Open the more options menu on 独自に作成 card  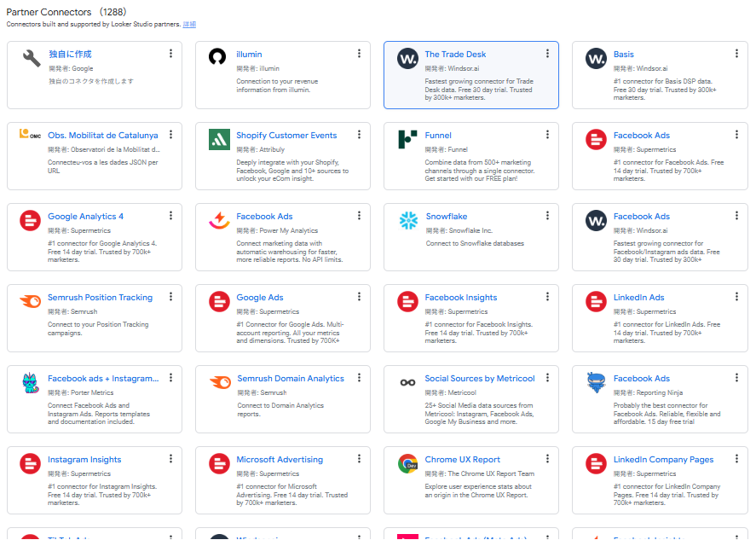[170, 54]
